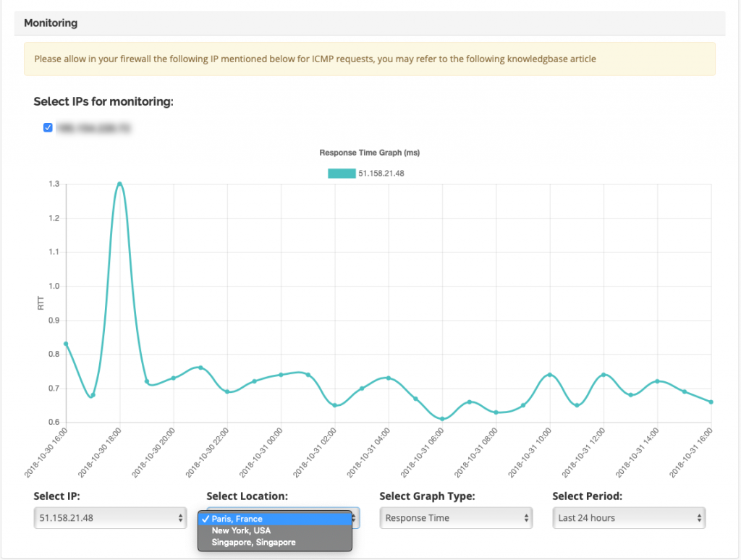Click the stepper arrows on Select IP
The image size is (741, 560).
pyautogui.click(x=180, y=518)
